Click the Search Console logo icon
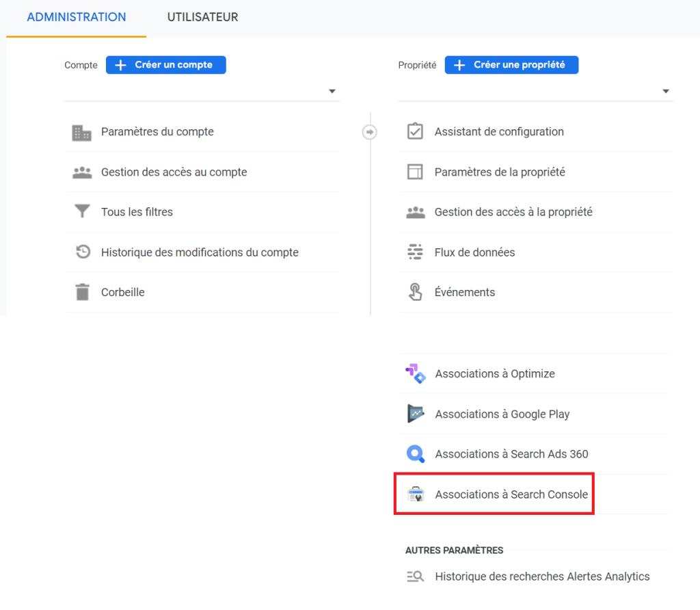The height and width of the screenshot is (610, 700). pyautogui.click(x=416, y=494)
